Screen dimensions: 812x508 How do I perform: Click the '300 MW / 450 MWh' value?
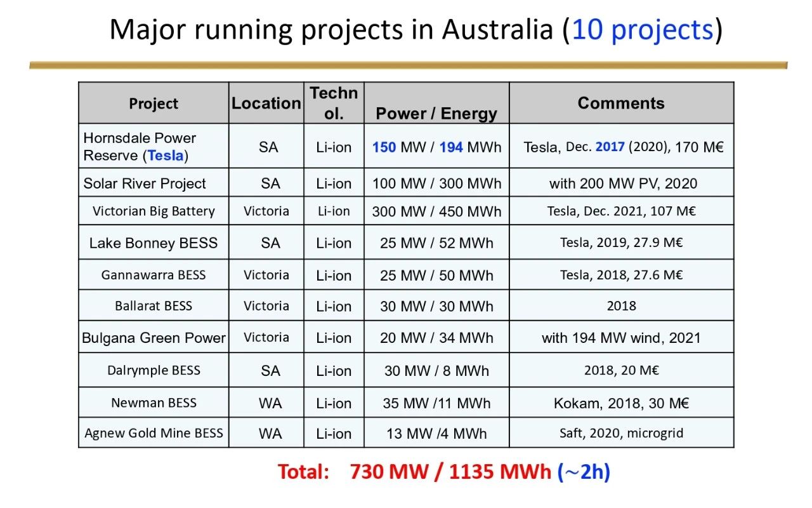tap(436, 211)
